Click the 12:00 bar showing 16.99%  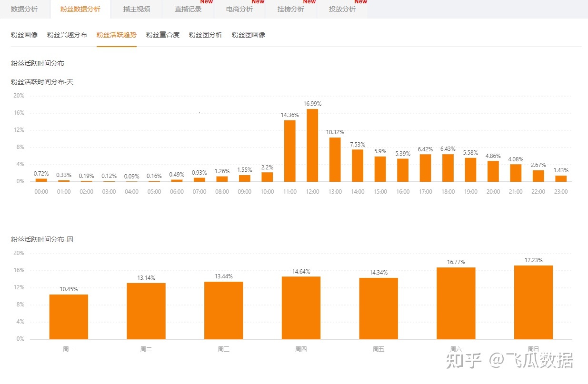click(x=312, y=145)
